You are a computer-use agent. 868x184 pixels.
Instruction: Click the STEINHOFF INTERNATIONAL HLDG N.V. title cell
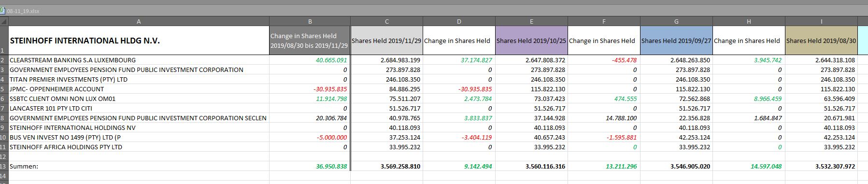tap(139, 41)
